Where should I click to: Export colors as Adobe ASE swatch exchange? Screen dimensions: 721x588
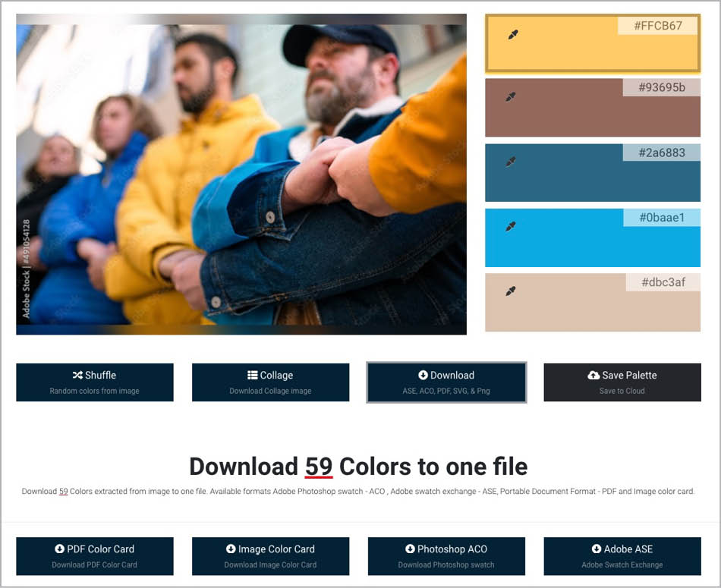[622, 556]
